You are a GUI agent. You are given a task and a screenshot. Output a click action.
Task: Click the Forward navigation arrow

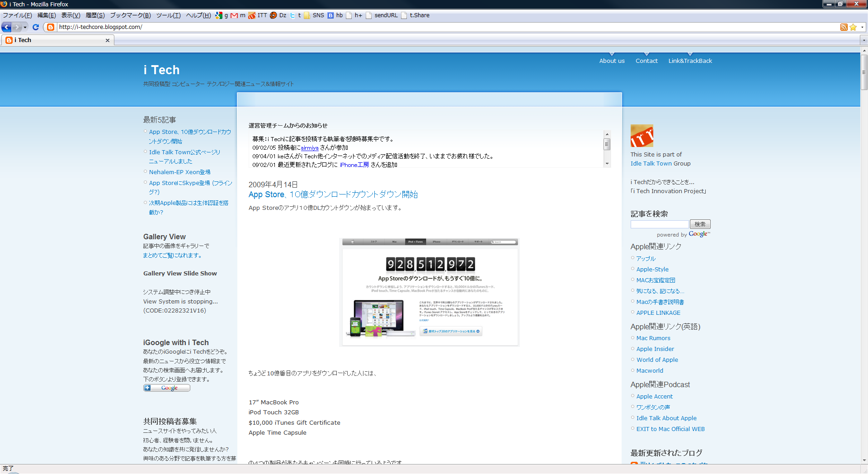pyautogui.click(x=17, y=27)
